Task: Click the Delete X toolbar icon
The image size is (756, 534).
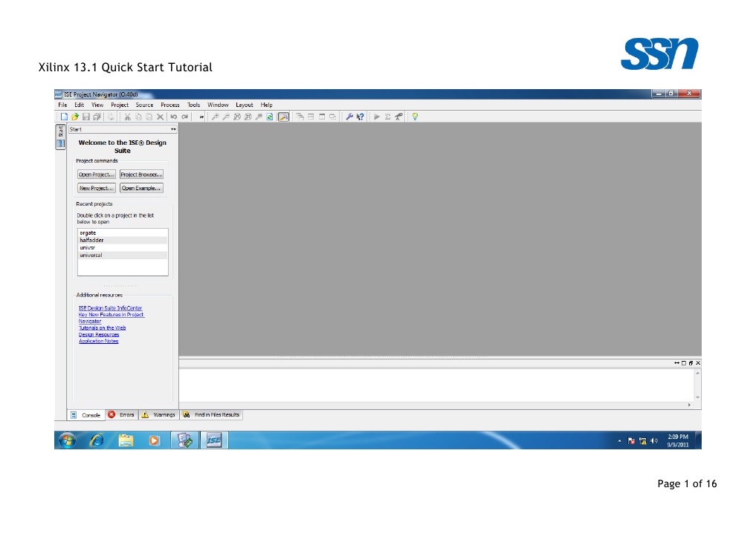Action: coord(160,117)
